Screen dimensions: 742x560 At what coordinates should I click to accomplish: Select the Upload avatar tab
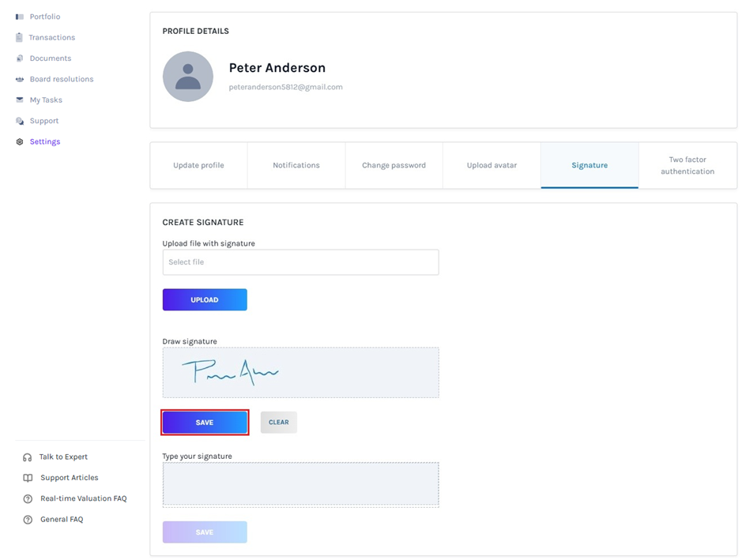point(492,165)
